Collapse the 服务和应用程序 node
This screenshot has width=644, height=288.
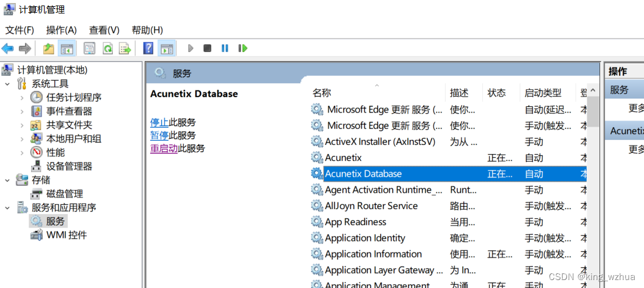point(7,207)
